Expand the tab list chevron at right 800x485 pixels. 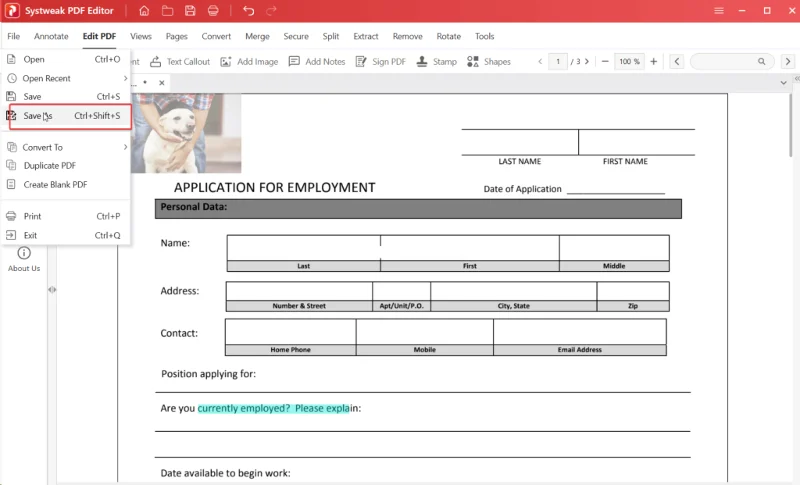pos(783,83)
